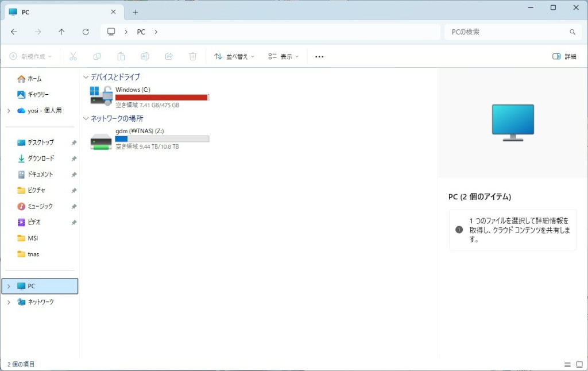Open the 並べ替え sort dropdown
The width and height of the screenshot is (588, 371).
click(234, 56)
